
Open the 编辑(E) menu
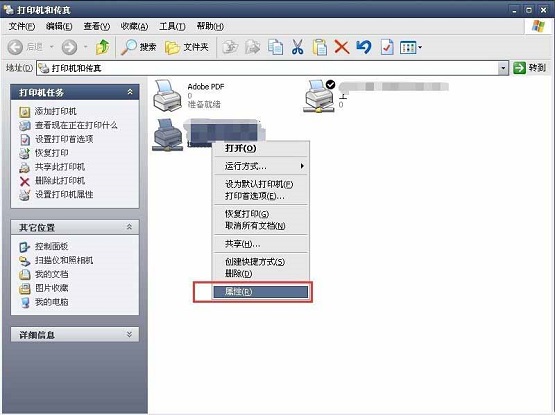59,26
